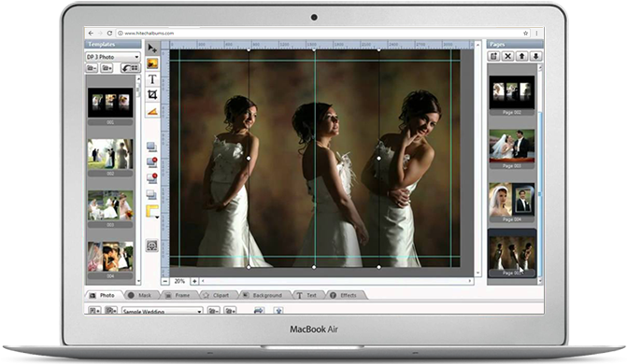Zoom in with the plus button

[194, 281]
